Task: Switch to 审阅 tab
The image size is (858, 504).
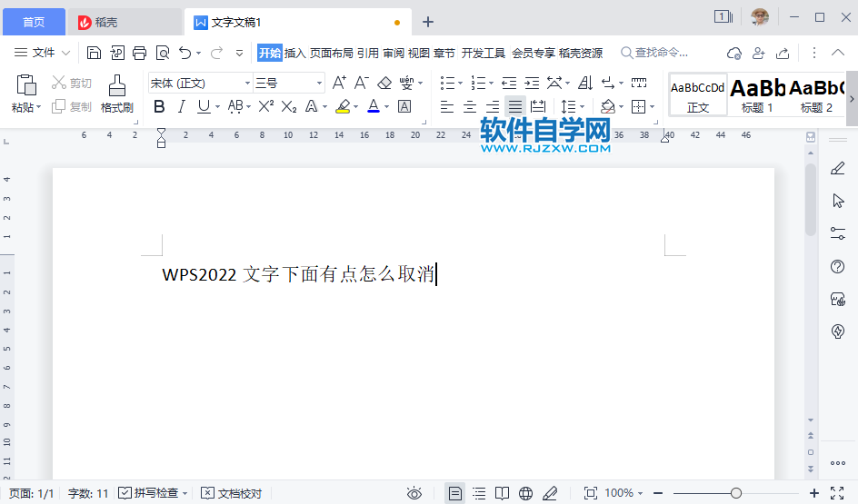Action: (x=394, y=53)
